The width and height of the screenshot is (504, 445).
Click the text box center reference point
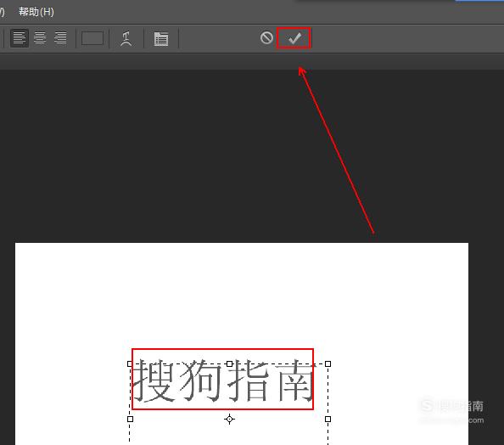point(229,419)
